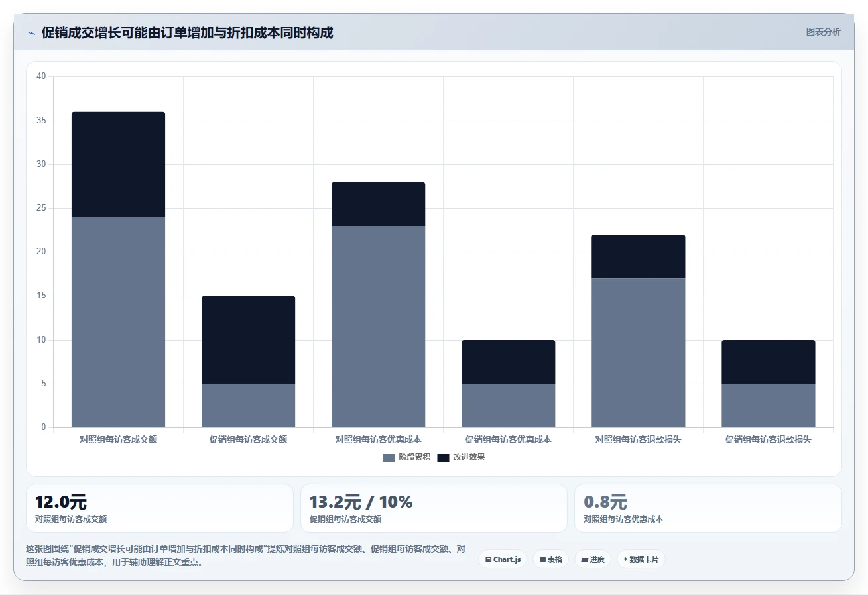Image resolution: width=868 pixels, height=595 pixels.
Task: Click the gray segment of 促销组每访客成交额 bar
Action: (x=248, y=406)
